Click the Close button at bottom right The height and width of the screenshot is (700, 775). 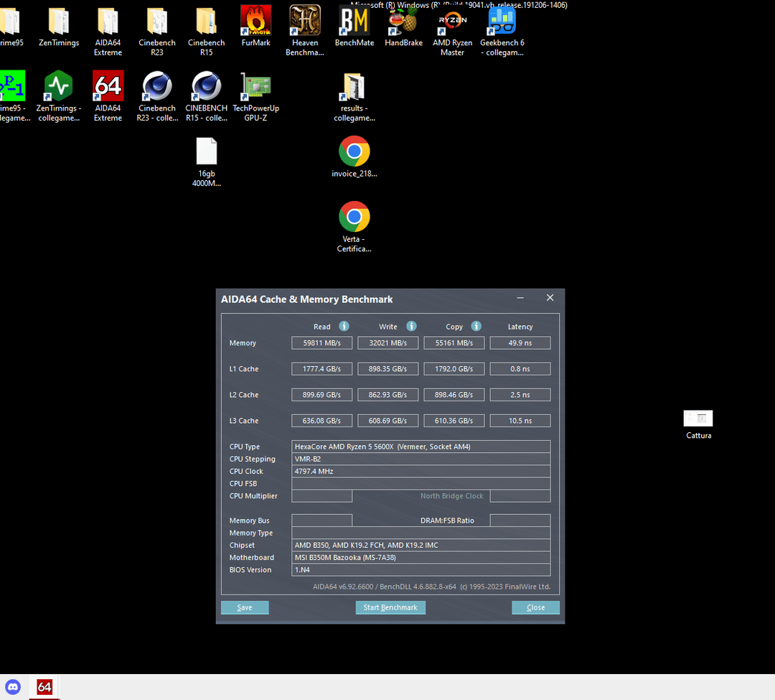pos(536,607)
